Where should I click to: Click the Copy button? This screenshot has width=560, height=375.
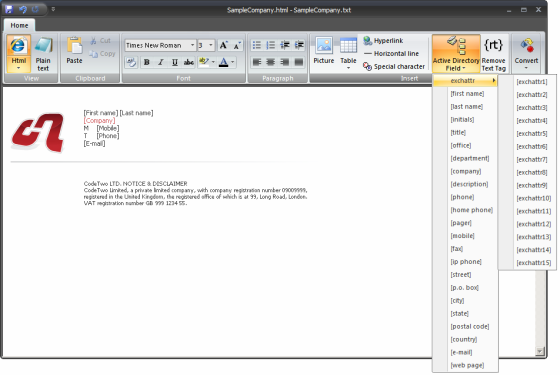[x=102, y=54]
